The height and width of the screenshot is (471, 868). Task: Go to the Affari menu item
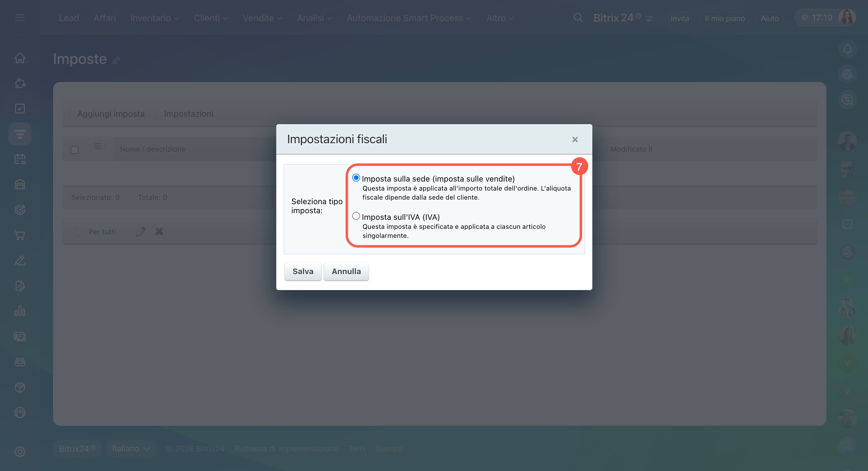coord(104,18)
